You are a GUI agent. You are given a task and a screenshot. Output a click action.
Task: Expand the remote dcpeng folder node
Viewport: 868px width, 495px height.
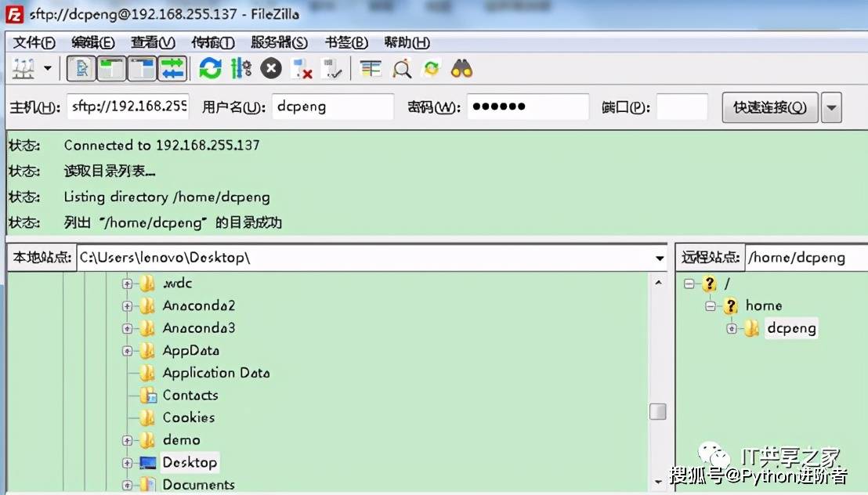(732, 329)
